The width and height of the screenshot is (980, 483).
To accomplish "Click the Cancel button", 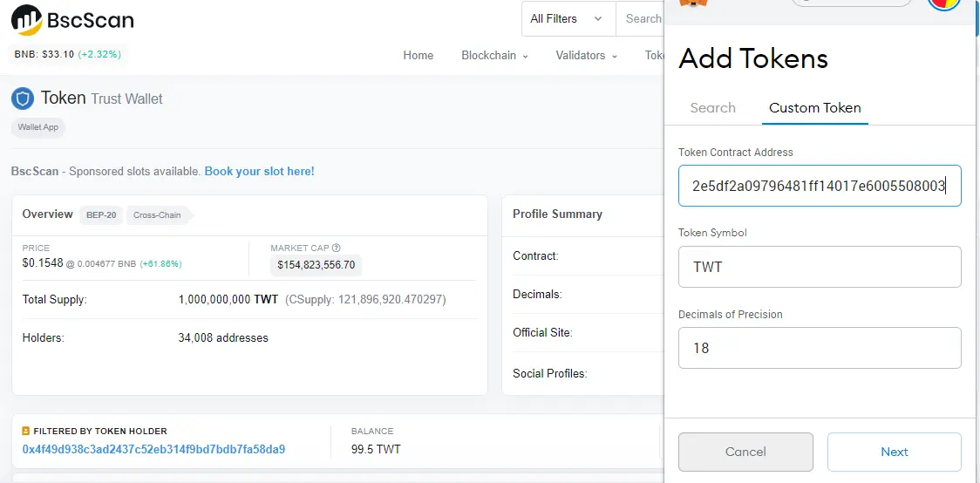I will [x=745, y=452].
